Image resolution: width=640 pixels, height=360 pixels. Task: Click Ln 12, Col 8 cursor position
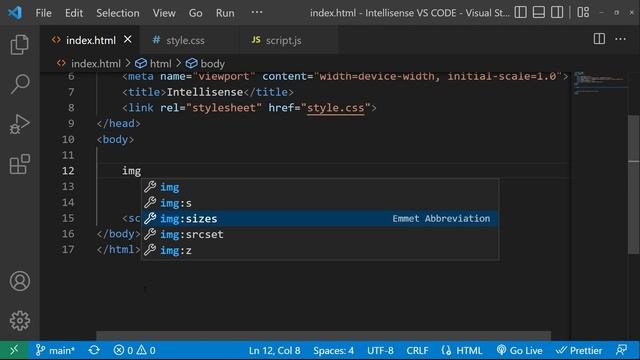tap(274, 351)
